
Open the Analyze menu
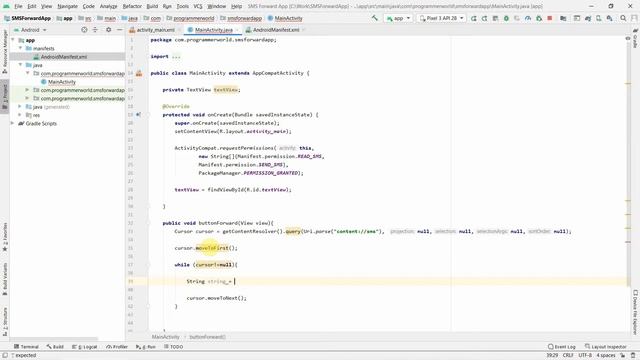click(x=108, y=6)
